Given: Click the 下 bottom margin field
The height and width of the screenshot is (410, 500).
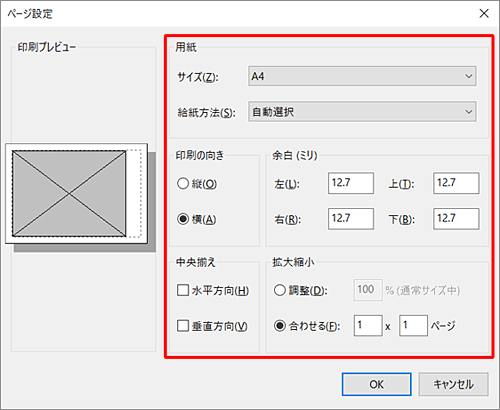Looking at the screenshot, I should point(456,219).
